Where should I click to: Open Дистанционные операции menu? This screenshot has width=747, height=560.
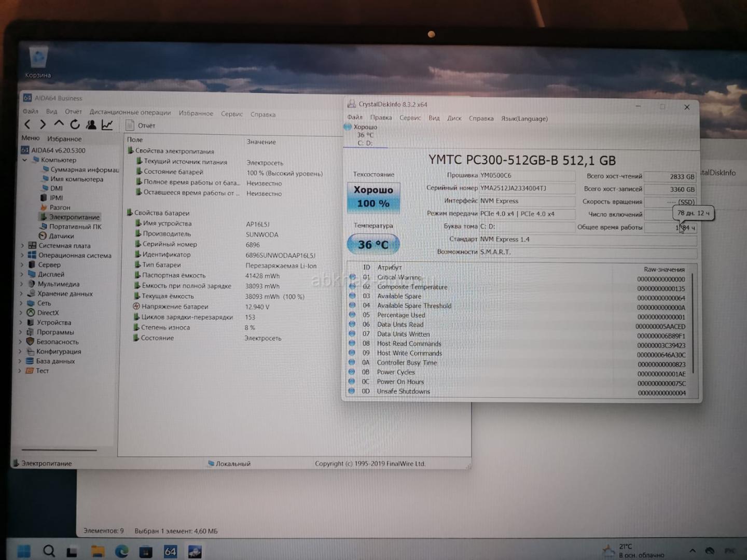tap(130, 112)
